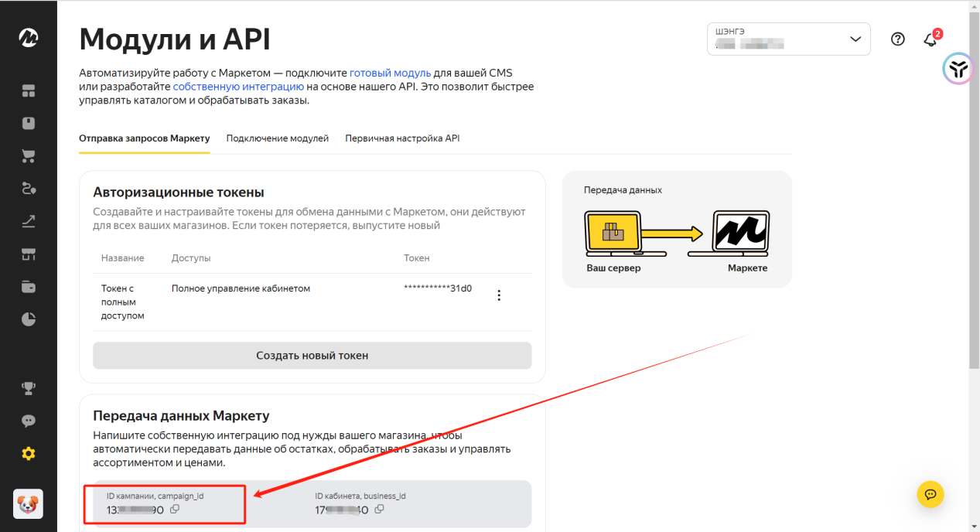The image size is (980, 532).
Task: Open the storefront icon in sidebar
Action: point(29,254)
